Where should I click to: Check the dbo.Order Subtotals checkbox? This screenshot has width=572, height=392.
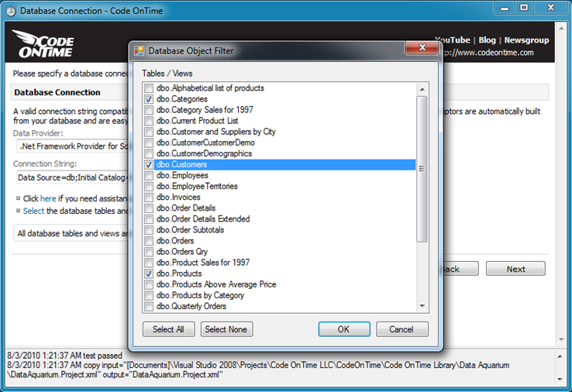pos(149,230)
